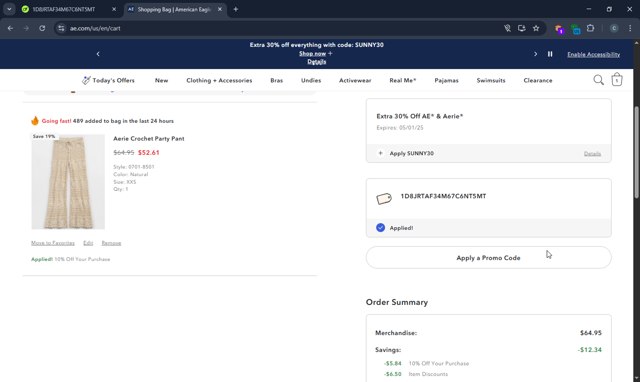This screenshot has height=382, width=640.
Task: Open the Aerie Crochet Party Pant title link
Action: pos(149,138)
